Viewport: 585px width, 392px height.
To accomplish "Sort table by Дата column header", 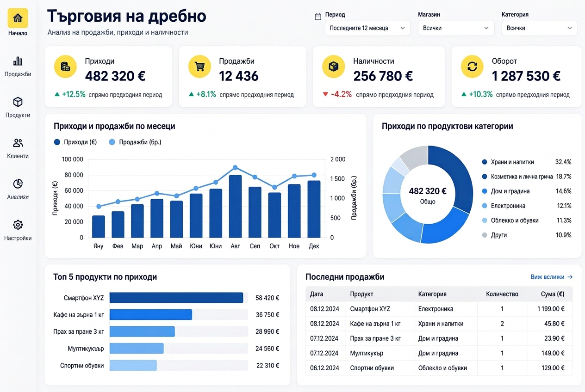I will coord(317,294).
